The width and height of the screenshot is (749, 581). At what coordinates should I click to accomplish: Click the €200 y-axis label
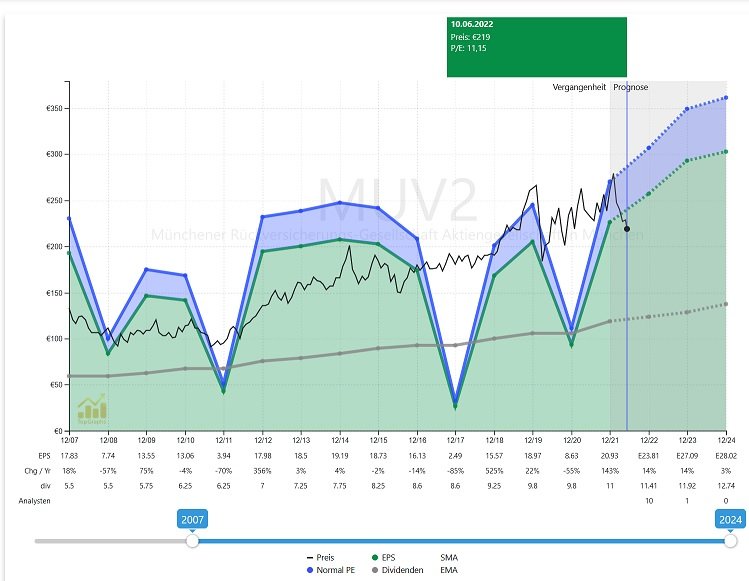coord(54,247)
